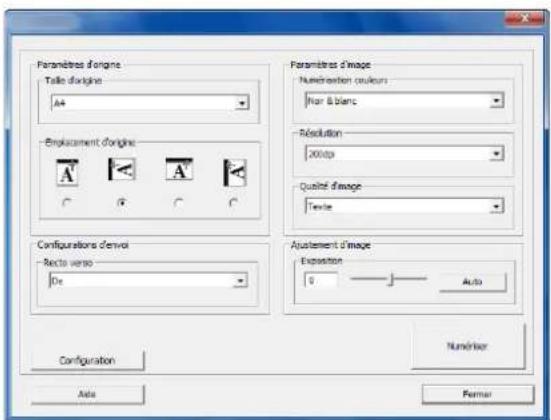The width and height of the screenshot is (551, 420).
Task: Click the upright portrait orientation icon
Action: tap(67, 172)
